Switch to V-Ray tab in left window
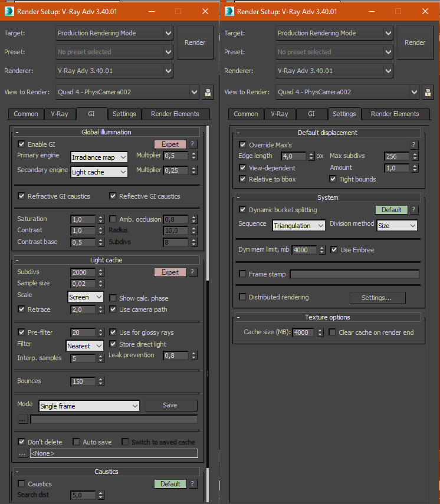Image resolution: width=440 pixels, height=504 pixels. (x=60, y=114)
